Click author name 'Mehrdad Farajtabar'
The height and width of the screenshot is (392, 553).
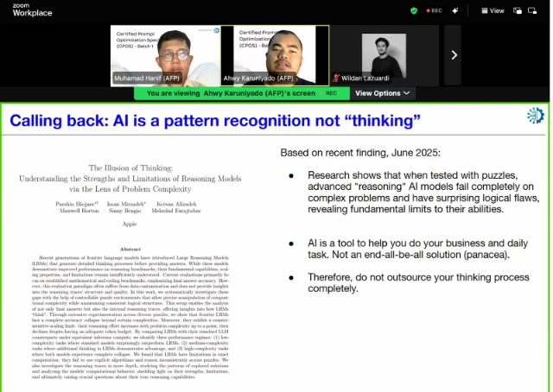coord(176,211)
